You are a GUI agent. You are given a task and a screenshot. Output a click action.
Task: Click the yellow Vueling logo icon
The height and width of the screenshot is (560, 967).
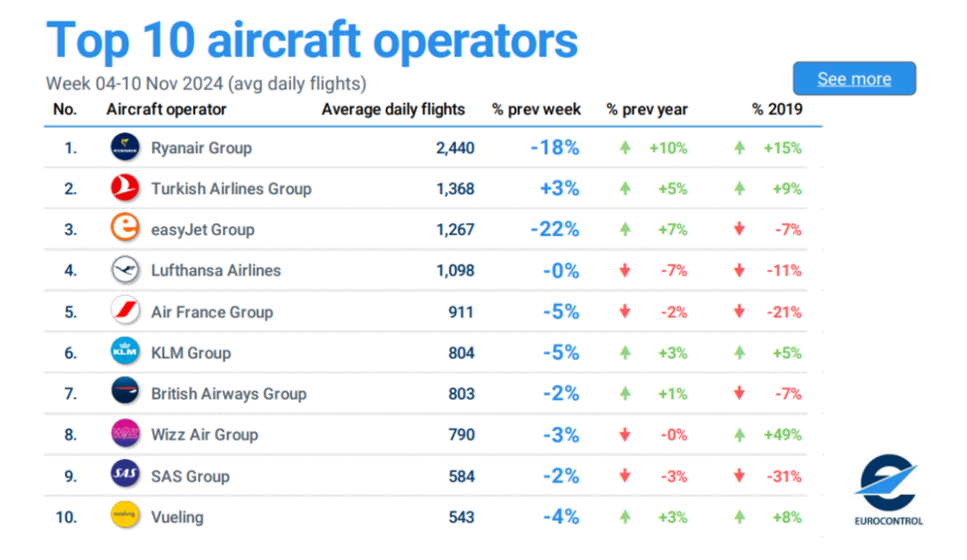coord(125,517)
